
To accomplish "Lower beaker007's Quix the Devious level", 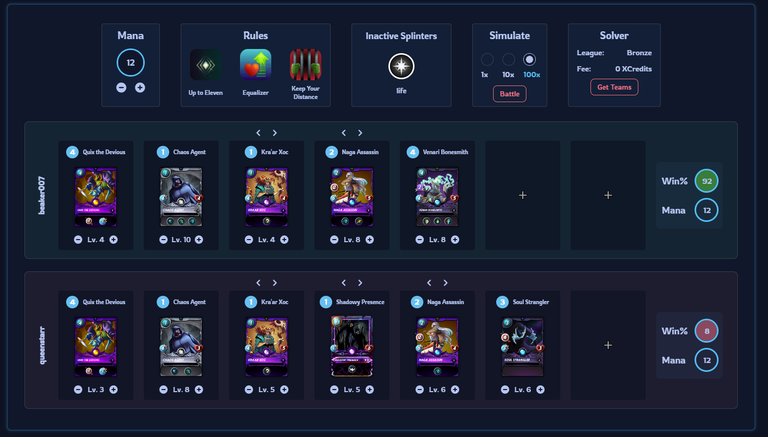I will (78, 240).
